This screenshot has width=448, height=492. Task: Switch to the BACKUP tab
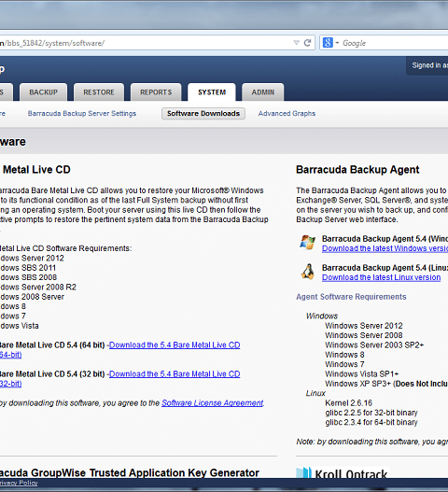coord(43,92)
